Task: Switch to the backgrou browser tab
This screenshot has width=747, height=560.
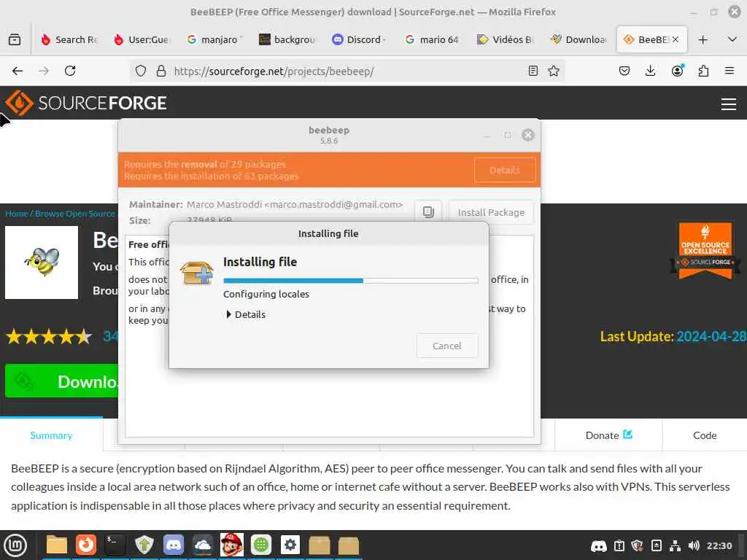Action: [x=287, y=39]
